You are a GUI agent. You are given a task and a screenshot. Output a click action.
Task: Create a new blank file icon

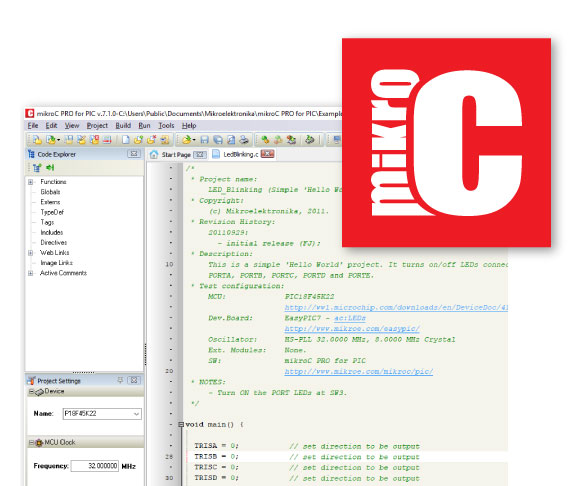(x=126, y=140)
